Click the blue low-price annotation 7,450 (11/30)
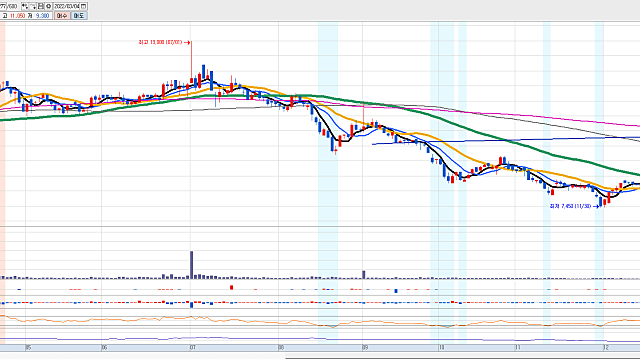Screen dimensions: 640x360 click(x=575, y=206)
